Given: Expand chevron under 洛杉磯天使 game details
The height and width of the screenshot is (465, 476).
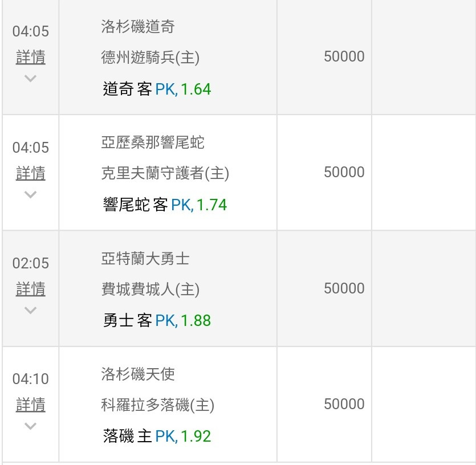Looking at the screenshot, I should pyautogui.click(x=30, y=426).
